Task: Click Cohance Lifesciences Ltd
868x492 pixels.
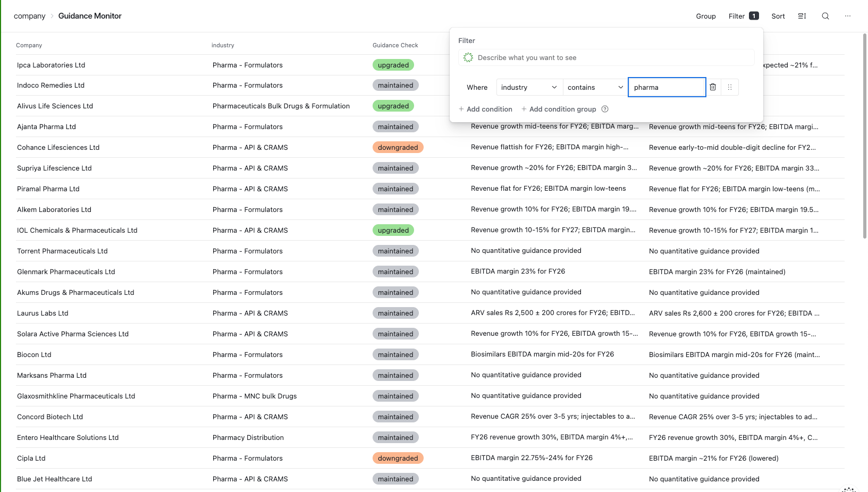Action: (x=58, y=147)
